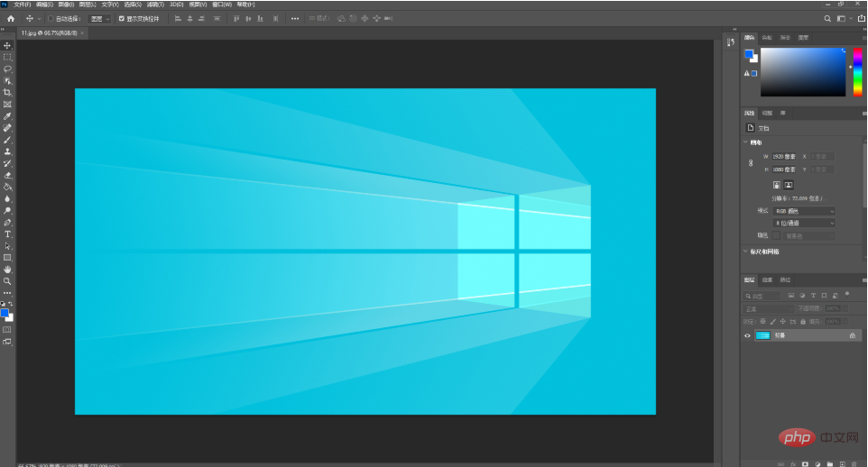This screenshot has width=868, height=467.
Task: Uncheck the 显示变换控件 checkbox
Action: [x=122, y=18]
